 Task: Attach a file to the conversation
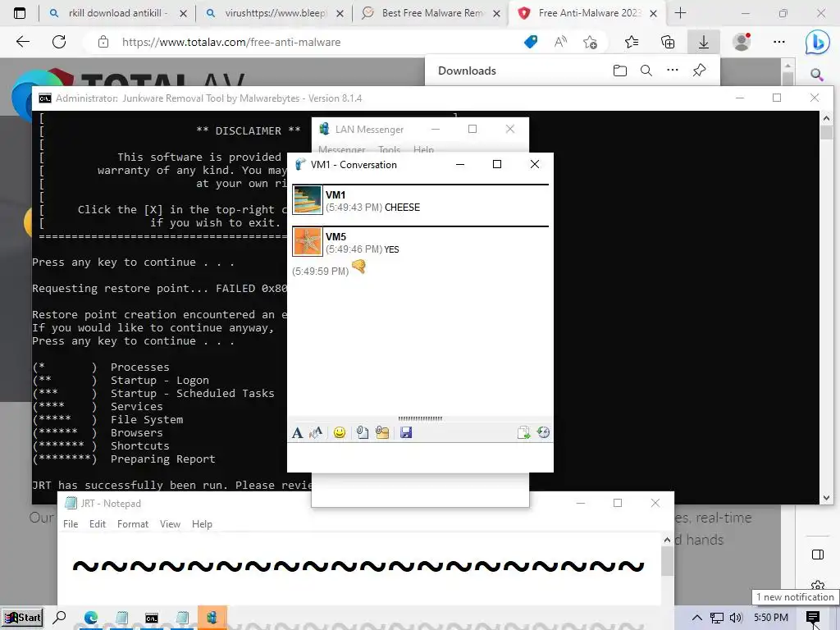pos(362,432)
